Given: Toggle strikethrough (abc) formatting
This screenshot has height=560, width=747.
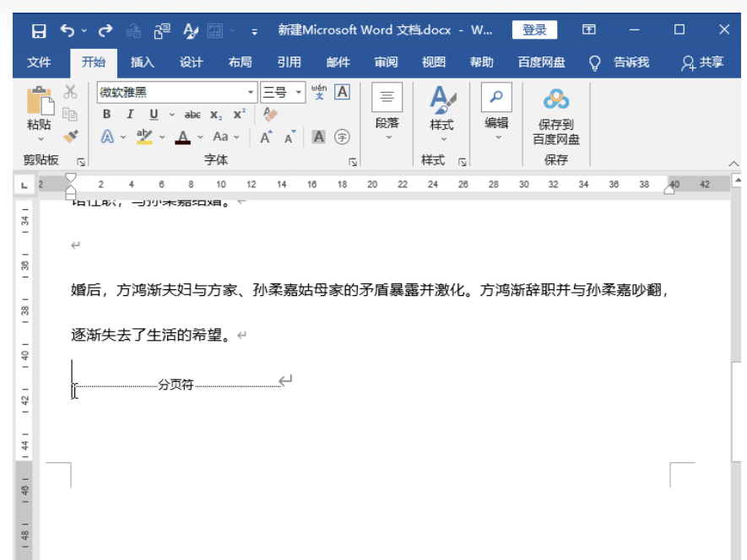Looking at the screenshot, I should [x=192, y=115].
